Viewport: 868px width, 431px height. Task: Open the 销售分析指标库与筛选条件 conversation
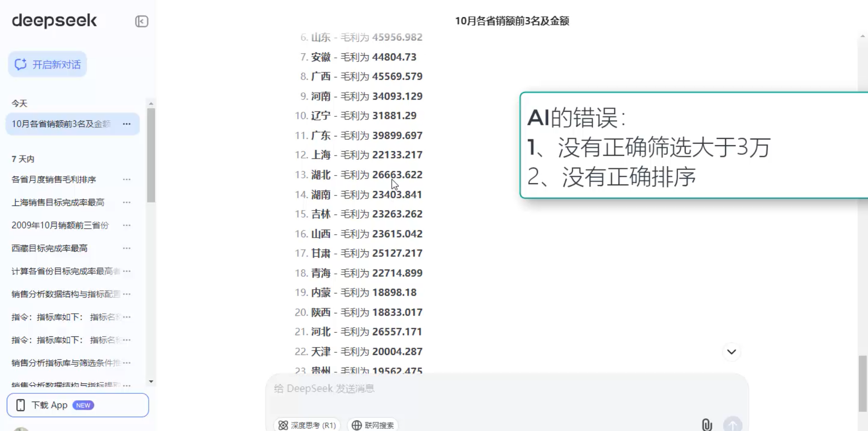click(x=66, y=363)
